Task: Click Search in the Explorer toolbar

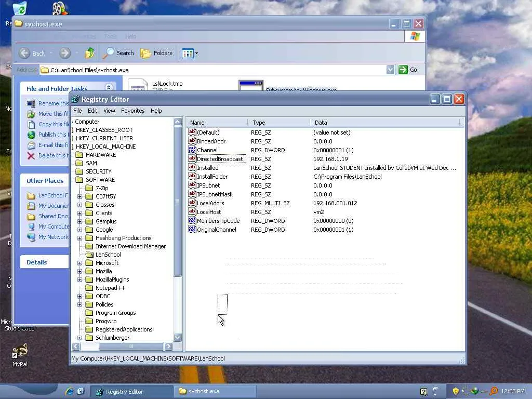Action: pos(118,53)
